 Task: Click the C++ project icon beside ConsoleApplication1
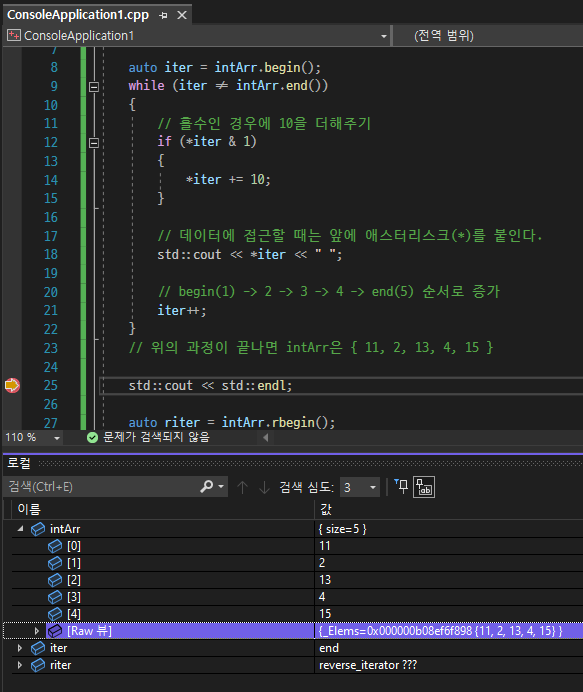pos(14,36)
